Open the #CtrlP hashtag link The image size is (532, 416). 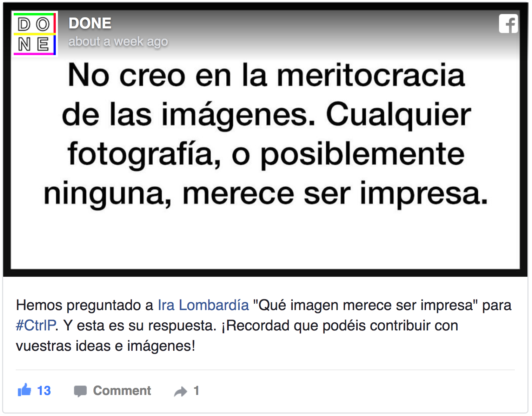(x=36, y=326)
